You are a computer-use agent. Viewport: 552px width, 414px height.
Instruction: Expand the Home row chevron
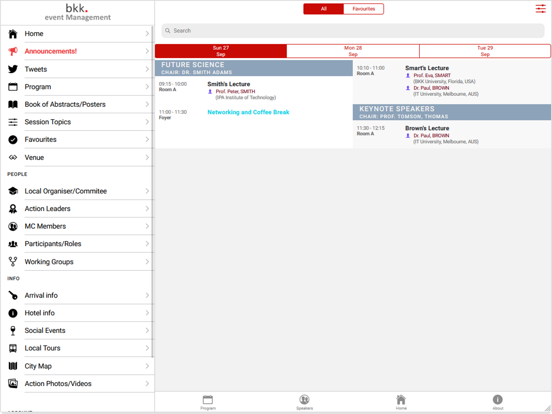point(147,34)
